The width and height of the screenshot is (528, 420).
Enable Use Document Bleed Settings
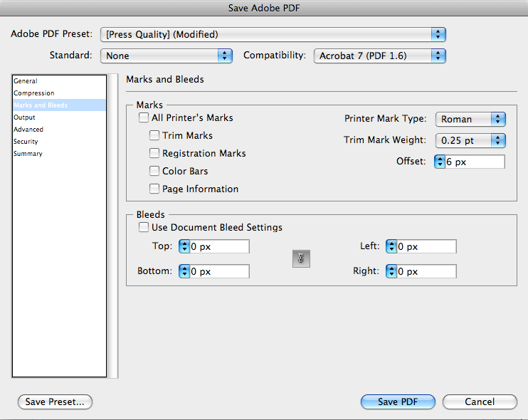144,227
